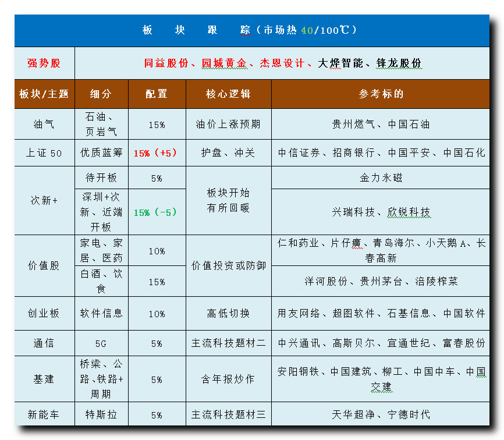Click the "板块/主题" column header
This screenshot has height=440, width=504.
(x=44, y=94)
